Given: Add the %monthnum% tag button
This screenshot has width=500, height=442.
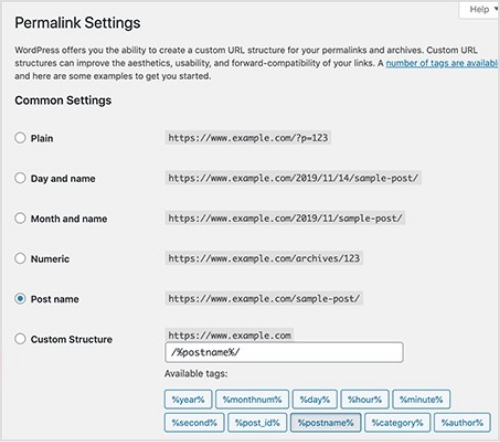Looking at the screenshot, I should 252,399.
